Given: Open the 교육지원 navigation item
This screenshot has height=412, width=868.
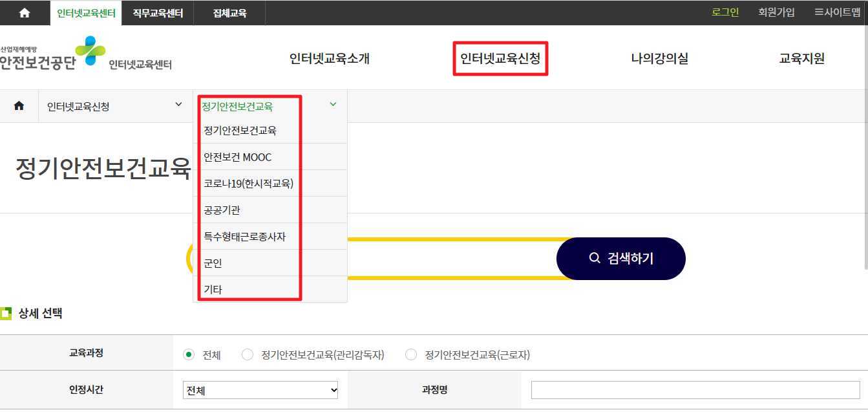Looking at the screenshot, I should click(801, 58).
